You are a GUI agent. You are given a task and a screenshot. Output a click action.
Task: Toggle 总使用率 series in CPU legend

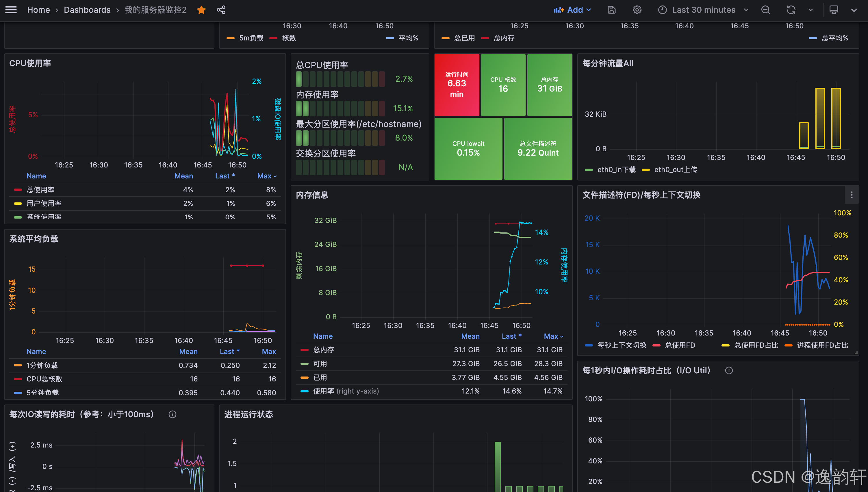[x=40, y=190]
